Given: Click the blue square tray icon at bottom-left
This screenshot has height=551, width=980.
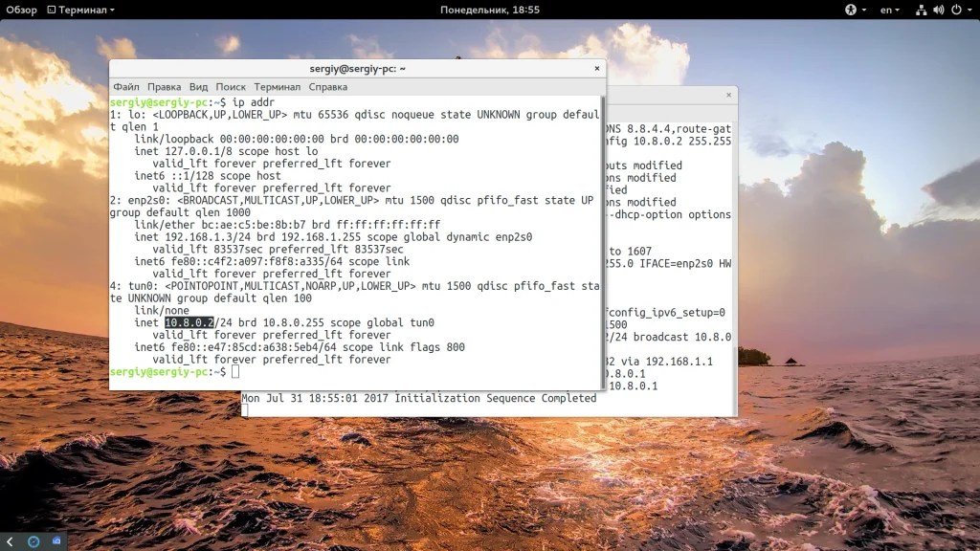Looking at the screenshot, I should click(x=56, y=541).
